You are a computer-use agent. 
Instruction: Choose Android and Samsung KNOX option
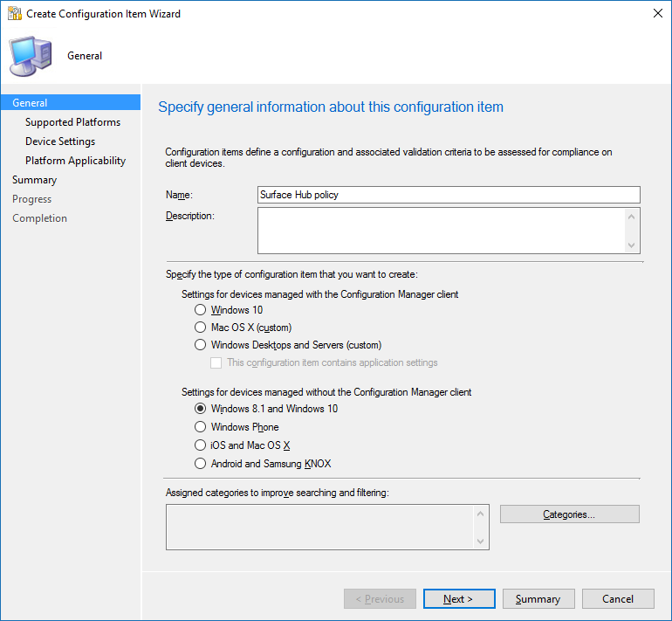click(201, 464)
